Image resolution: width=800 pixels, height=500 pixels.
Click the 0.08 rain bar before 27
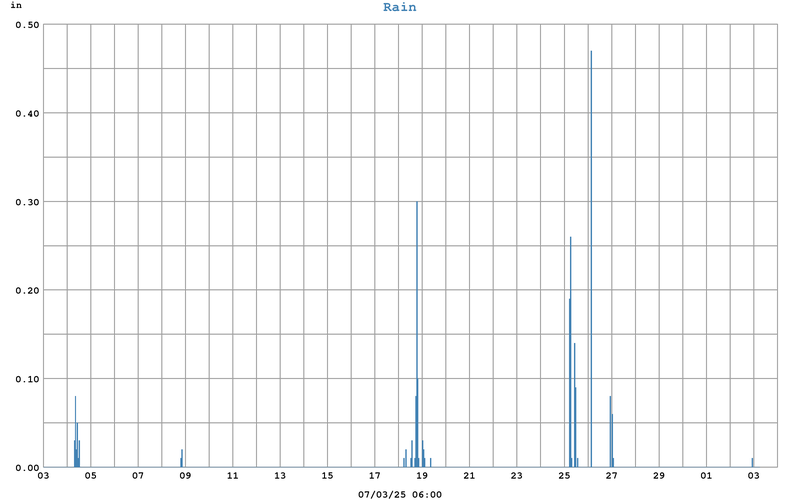(610, 432)
